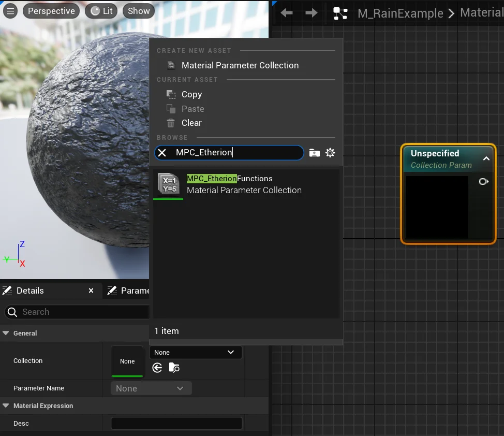Click the asset picker settings gear
This screenshot has height=436, width=504.
tap(330, 153)
